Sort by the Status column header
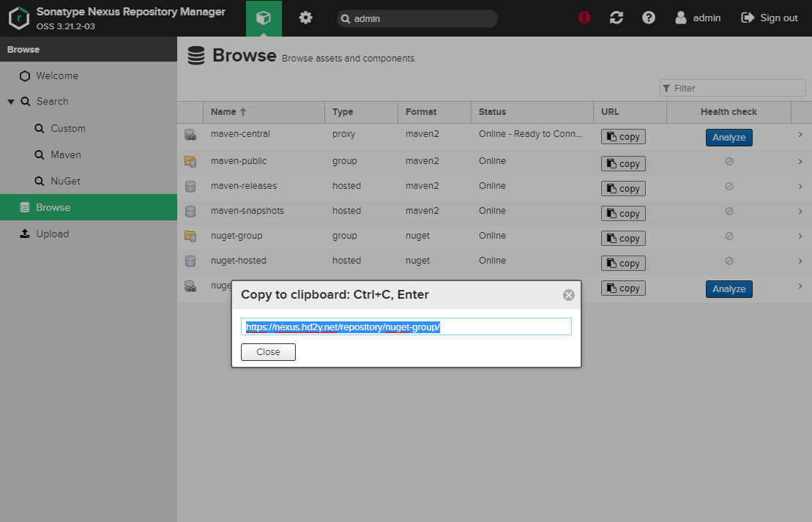 coord(532,112)
